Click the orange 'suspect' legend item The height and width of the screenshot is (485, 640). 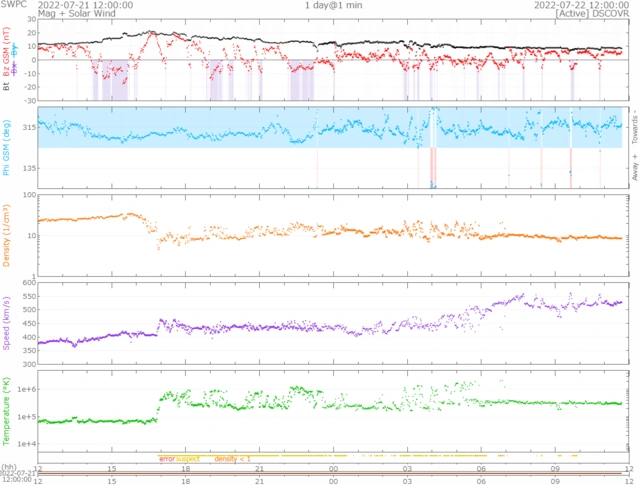pyautogui.click(x=188, y=458)
